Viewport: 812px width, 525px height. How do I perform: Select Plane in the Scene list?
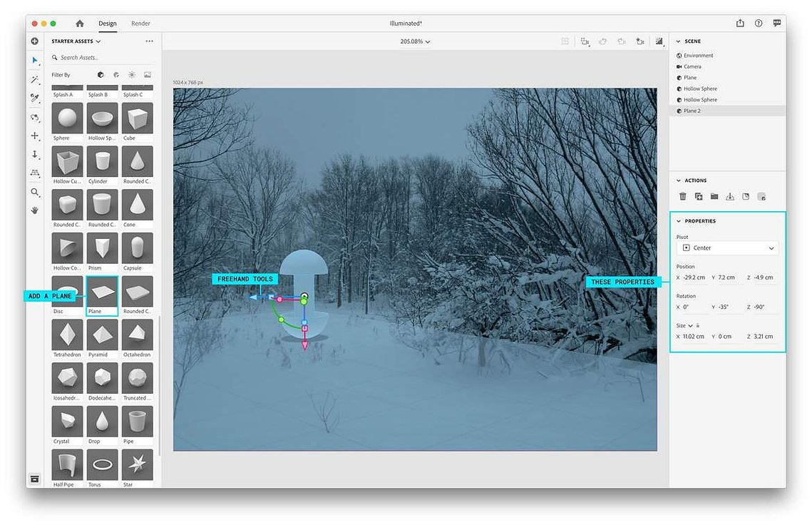click(727, 78)
